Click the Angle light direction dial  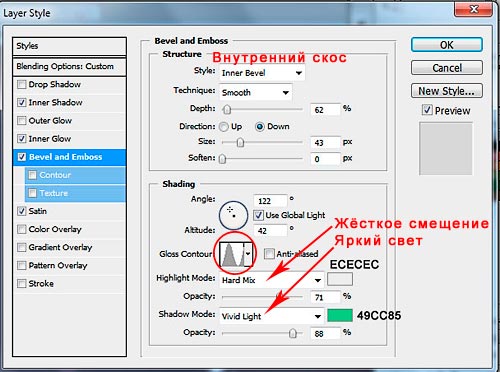[233, 215]
